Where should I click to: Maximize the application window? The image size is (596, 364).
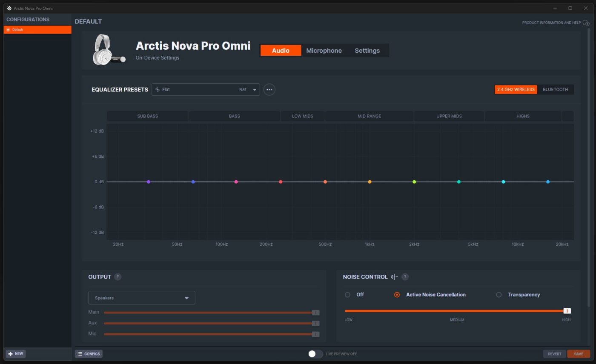coord(570,8)
